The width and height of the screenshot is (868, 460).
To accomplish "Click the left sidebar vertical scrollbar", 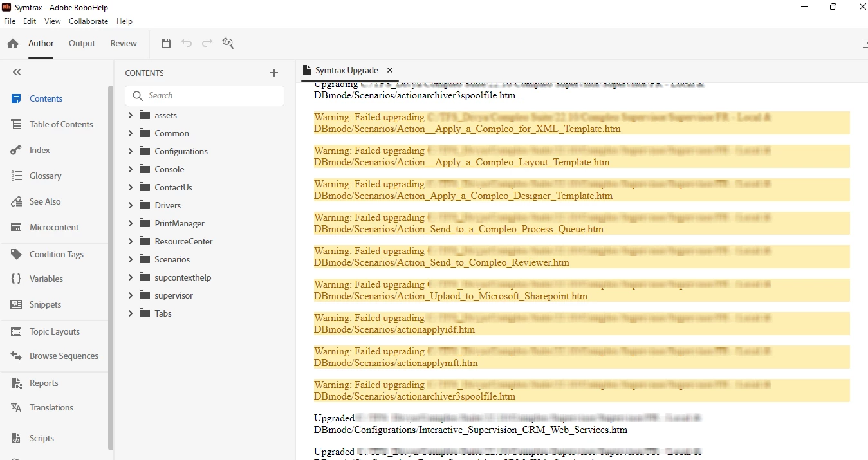I will 111,267.
